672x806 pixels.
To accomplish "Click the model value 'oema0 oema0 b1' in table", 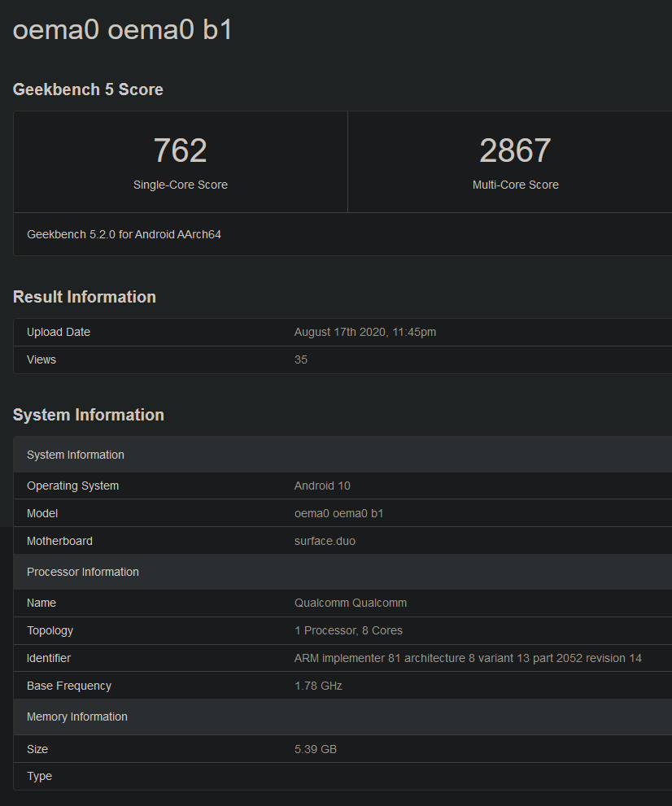I will (x=338, y=513).
